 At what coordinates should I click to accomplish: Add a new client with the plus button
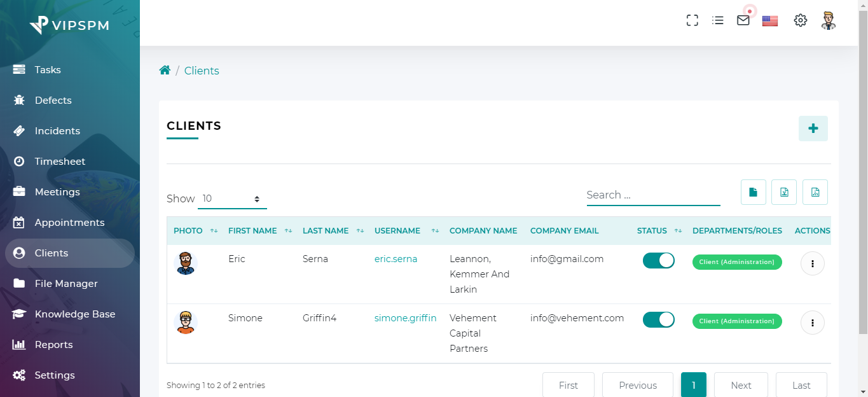813,128
